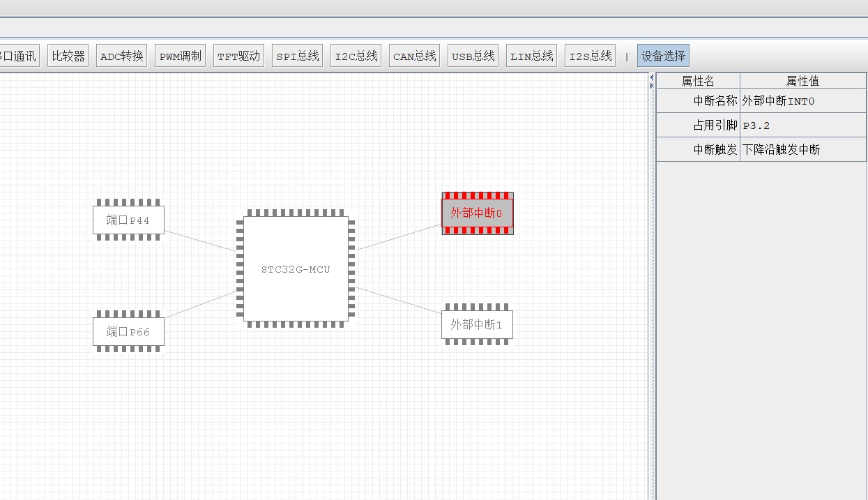Open the I2S总线 tool
Image resolution: width=868 pixels, height=500 pixels.
pos(590,56)
